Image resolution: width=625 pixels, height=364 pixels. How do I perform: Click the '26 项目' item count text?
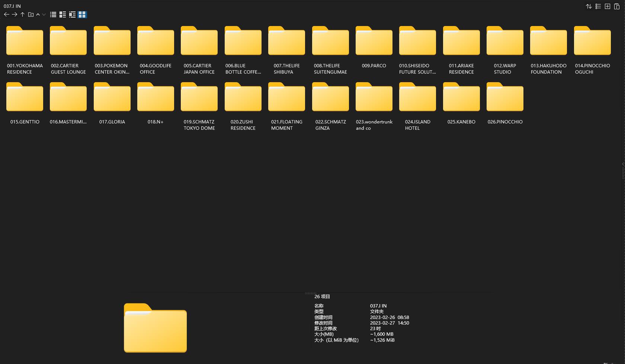pyautogui.click(x=322, y=296)
